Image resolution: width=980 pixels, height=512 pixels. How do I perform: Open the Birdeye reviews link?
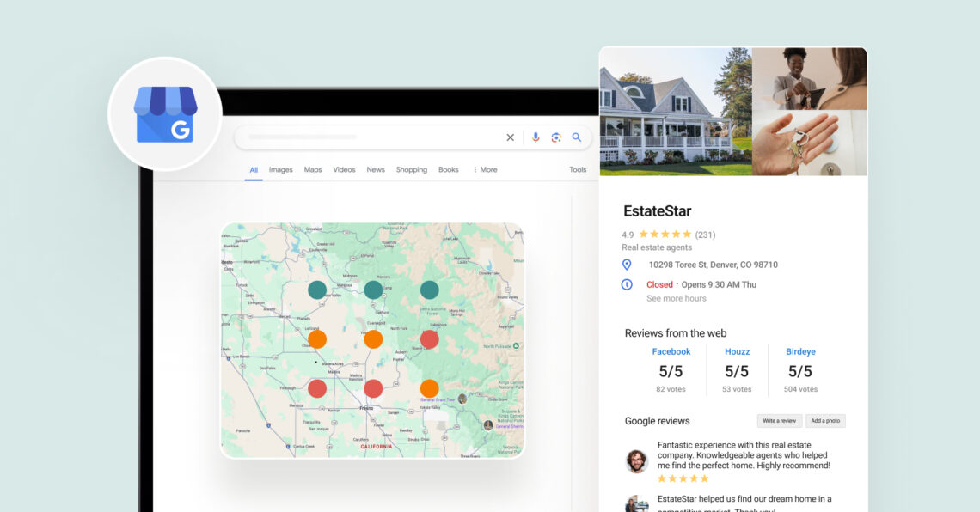pyautogui.click(x=800, y=351)
